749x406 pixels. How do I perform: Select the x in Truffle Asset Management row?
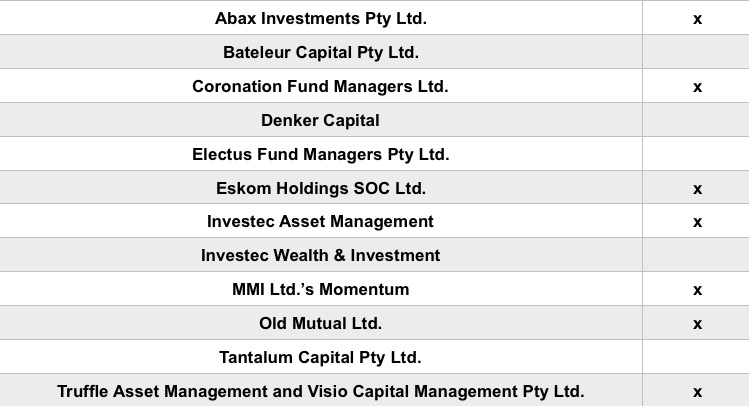(697, 392)
